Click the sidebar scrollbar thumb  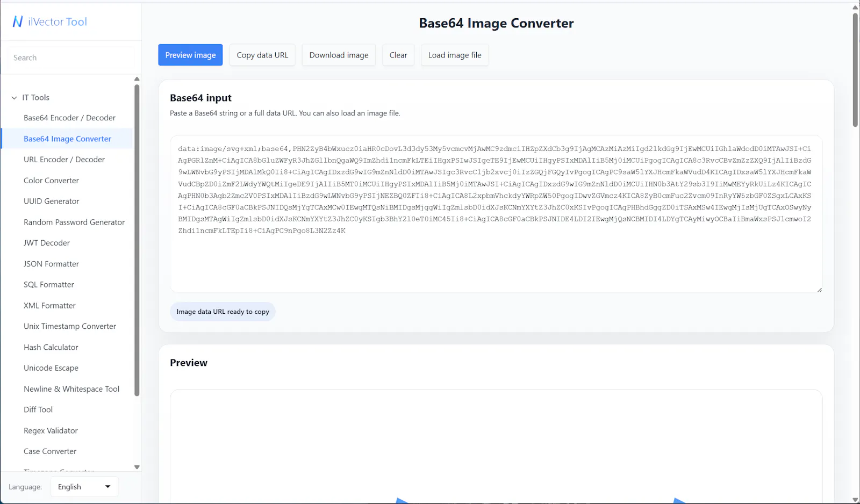click(x=137, y=240)
